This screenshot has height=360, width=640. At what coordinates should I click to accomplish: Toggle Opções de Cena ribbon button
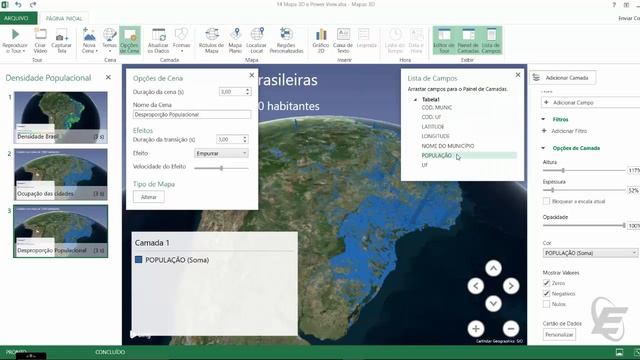[x=130, y=40]
